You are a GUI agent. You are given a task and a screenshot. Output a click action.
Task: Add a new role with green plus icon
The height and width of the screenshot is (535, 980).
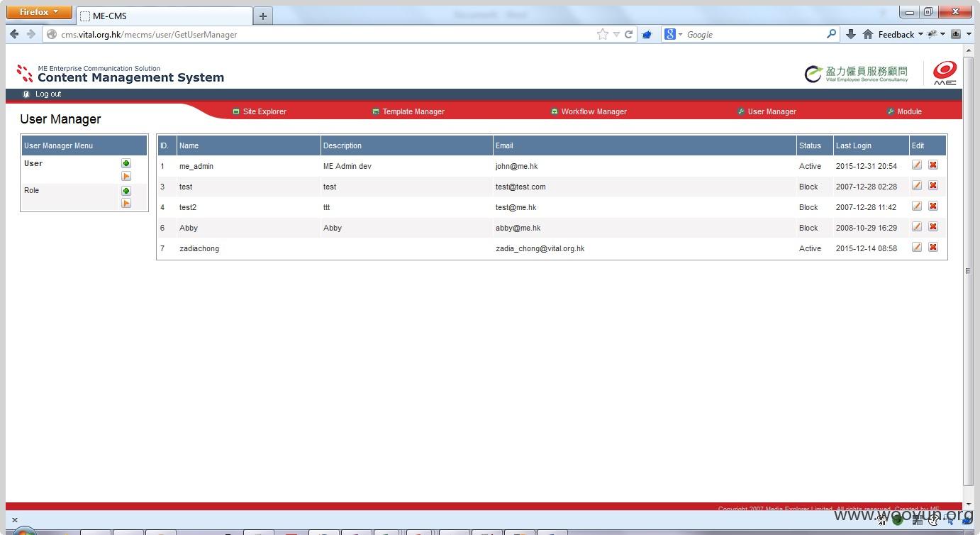[126, 191]
